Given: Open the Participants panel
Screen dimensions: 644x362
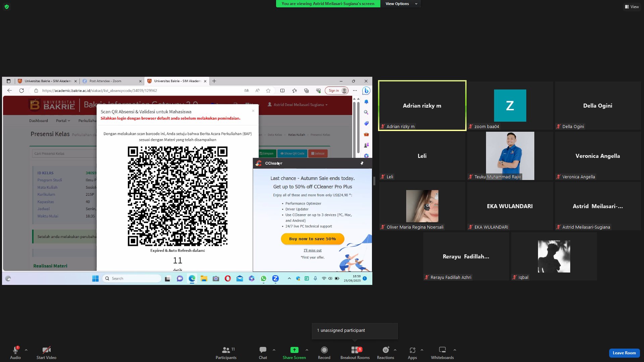Looking at the screenshot, I should pyautogui.click(x=226, y=353).
